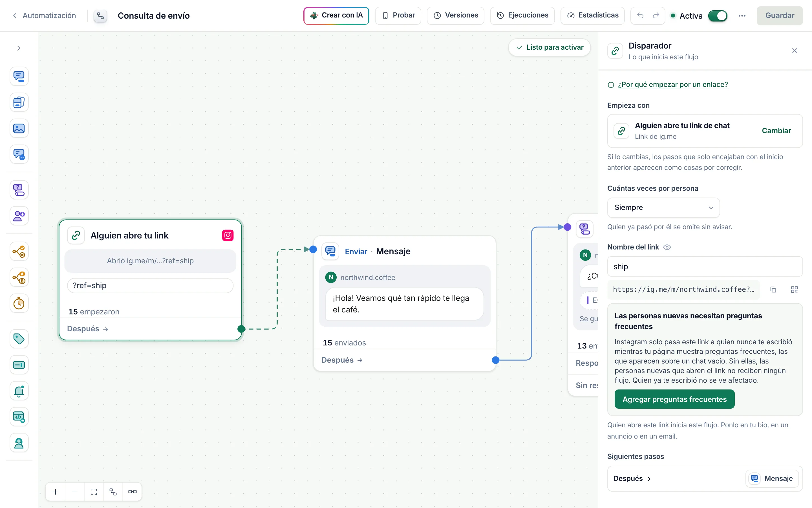This screenshot has width=812, height=508.
Task: Click Agregar preguntas frecuentes button
Action: coord(674,399)
